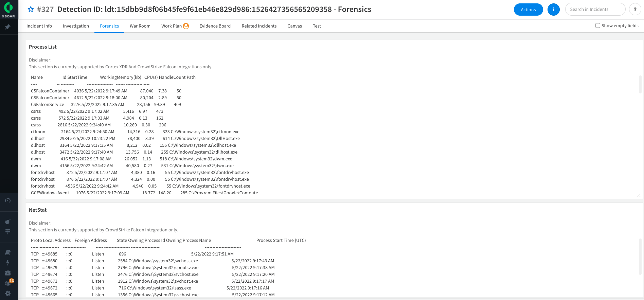Star incident #327 as a favorite
This screenshot has width=644, height=300.
click(x=31, y=10)
